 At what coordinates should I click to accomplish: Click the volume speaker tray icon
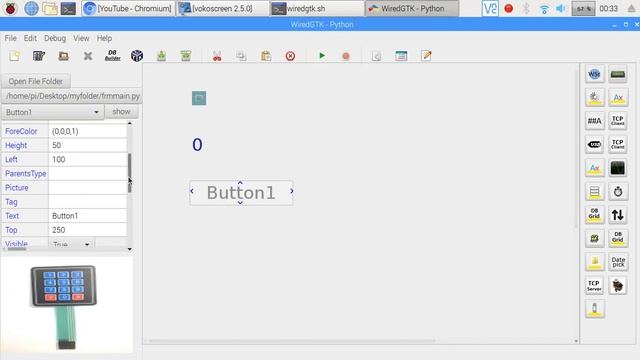click(x=561, y=9)
